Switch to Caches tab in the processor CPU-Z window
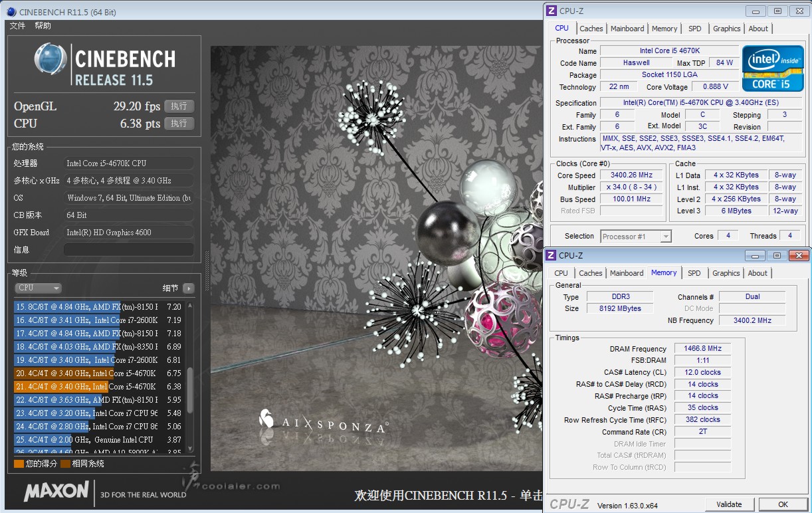This screenshot has height=513, width=812. [591, 29]
